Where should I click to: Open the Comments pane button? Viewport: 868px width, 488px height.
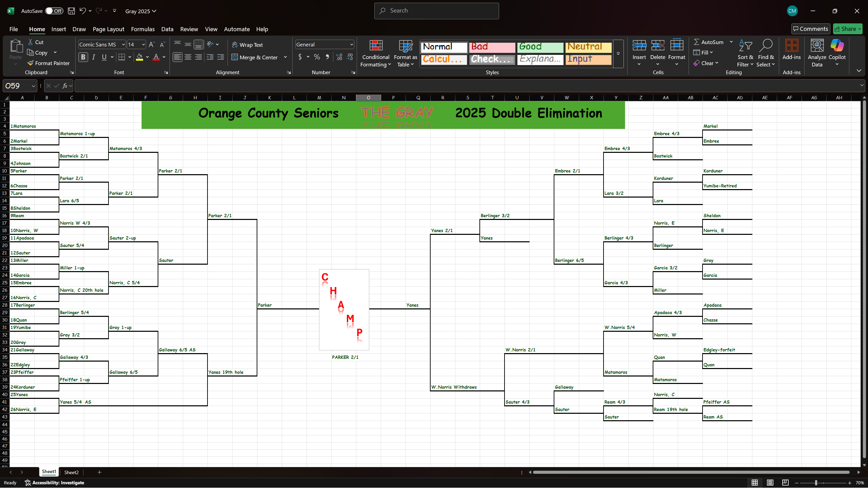click(810, 29)
